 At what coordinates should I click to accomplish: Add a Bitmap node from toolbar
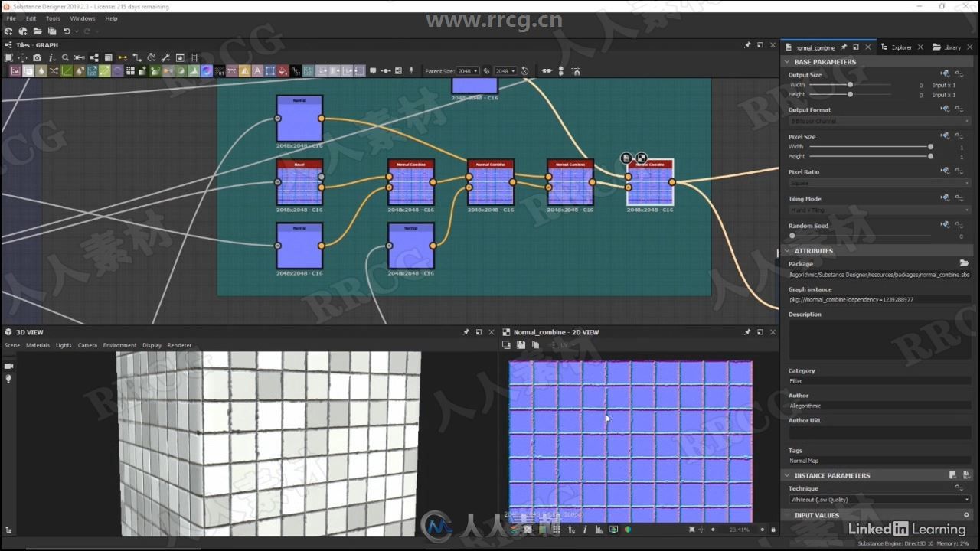point(15,70)
